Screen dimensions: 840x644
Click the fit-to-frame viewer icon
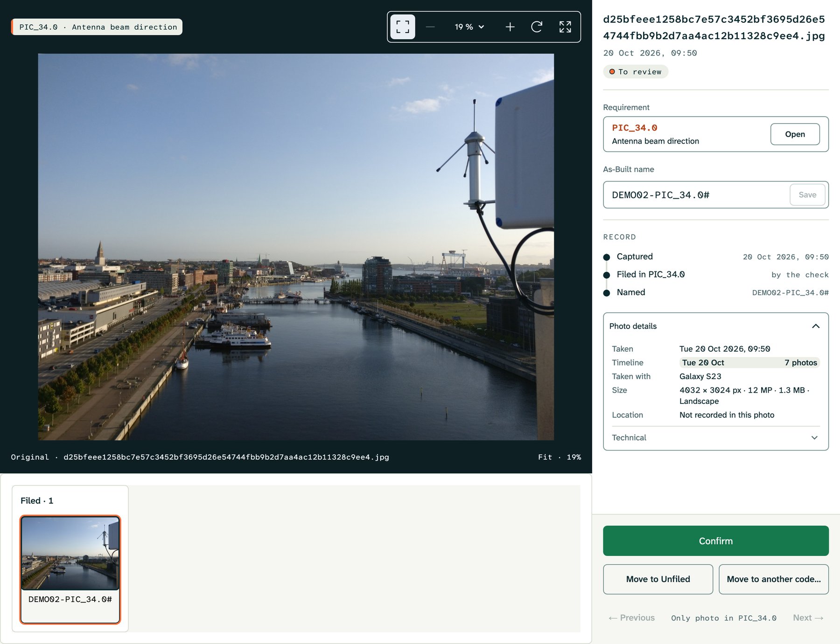[x=402, y=27]
